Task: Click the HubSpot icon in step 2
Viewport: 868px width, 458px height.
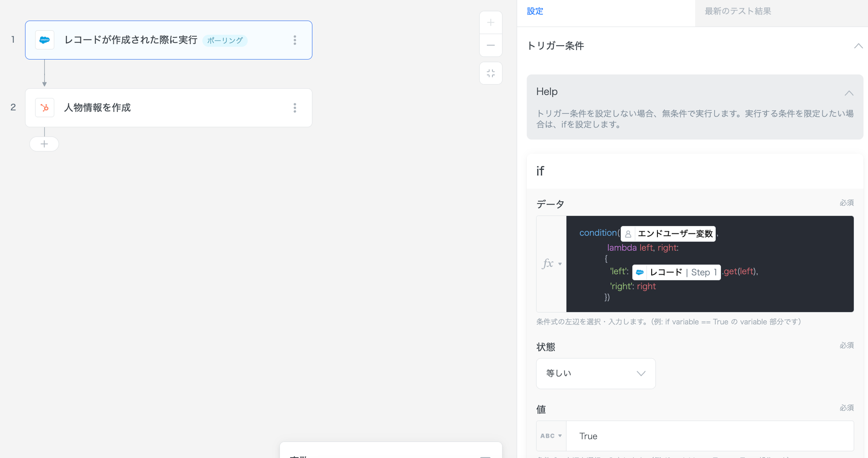Action: point(44,108)
